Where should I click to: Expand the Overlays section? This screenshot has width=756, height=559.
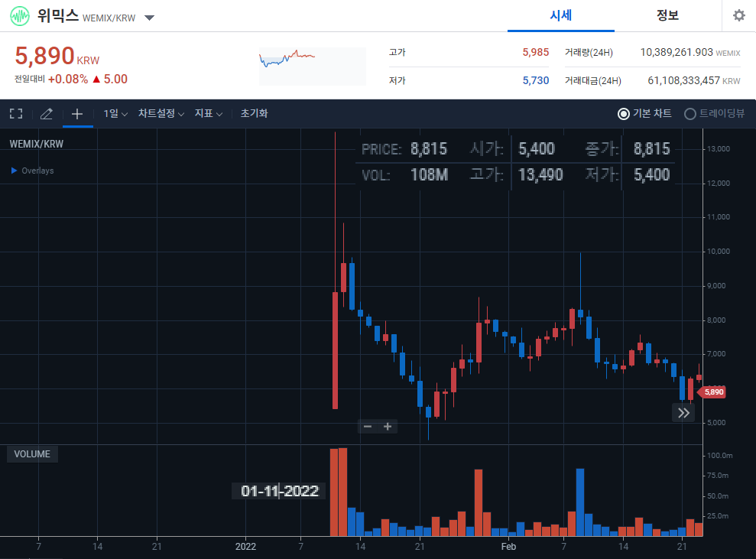pos(32,171)
